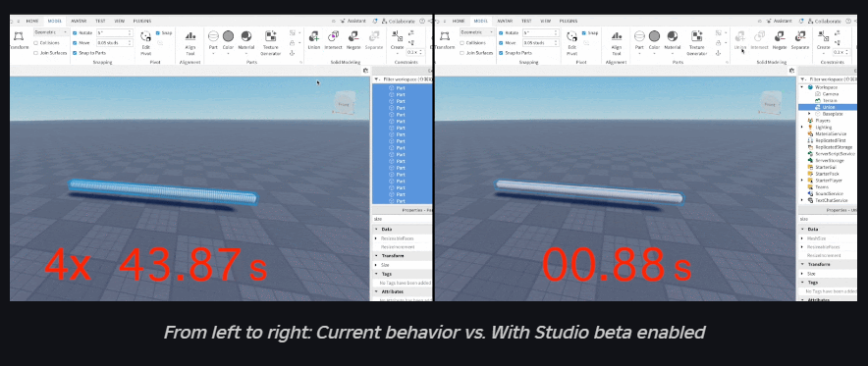Toggle pivot Snap checkbox in left window
The height and width of the screenshot is (366, 868).
[158, 32]
